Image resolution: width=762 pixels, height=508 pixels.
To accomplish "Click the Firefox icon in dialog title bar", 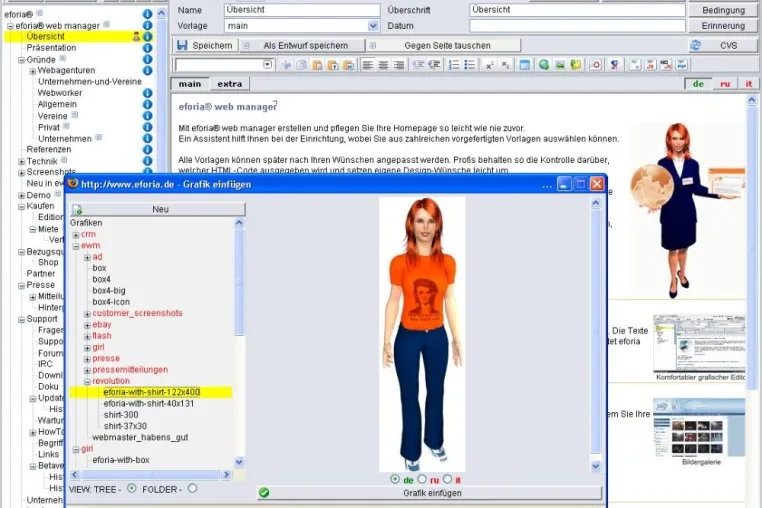I will (x=73, y=184).
